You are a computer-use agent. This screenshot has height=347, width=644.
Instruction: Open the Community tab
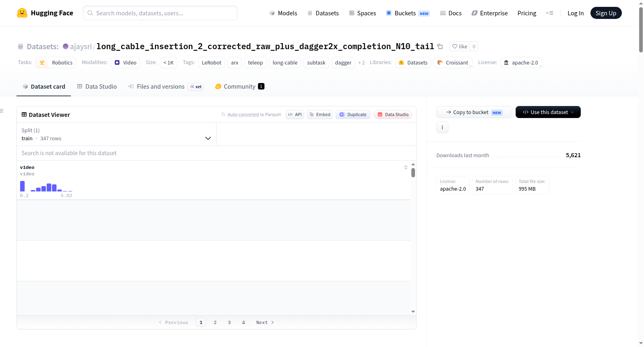pos(240,86)
